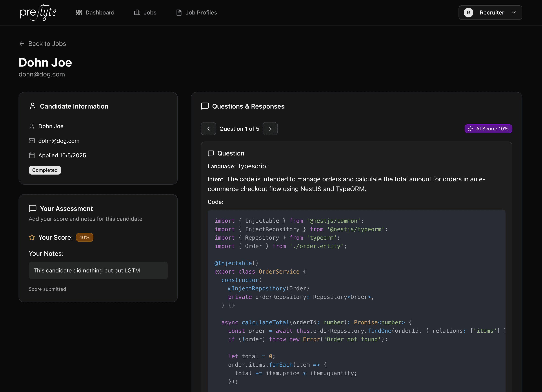The width and height of the screenshot is (542, 392).
Task: Go to previous question with left chevron
Action: coord(208,129)
